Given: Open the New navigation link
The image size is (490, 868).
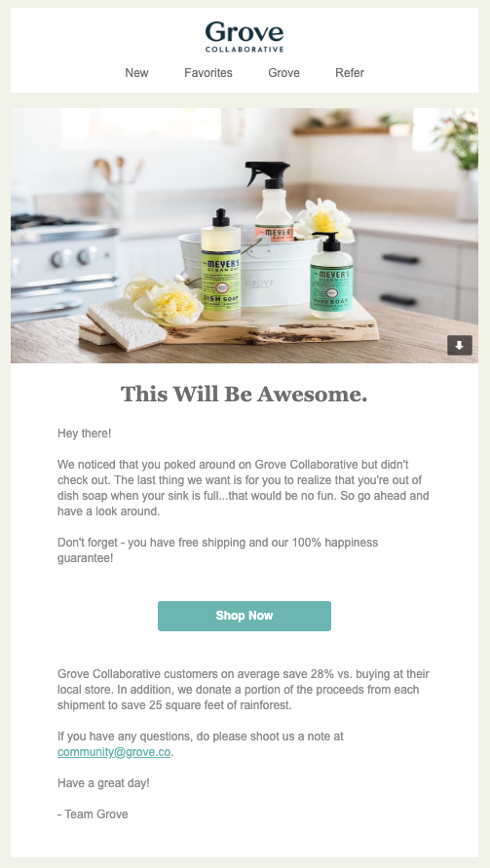Looking at the screenshot, I should pos(136,72).
